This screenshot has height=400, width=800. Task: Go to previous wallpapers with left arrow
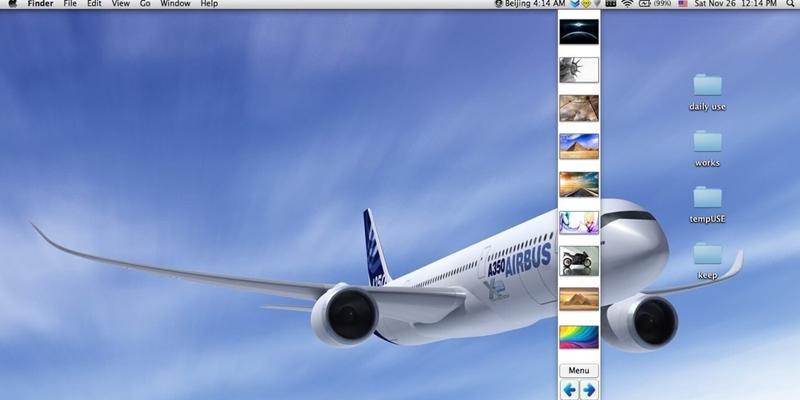[569, 390]
